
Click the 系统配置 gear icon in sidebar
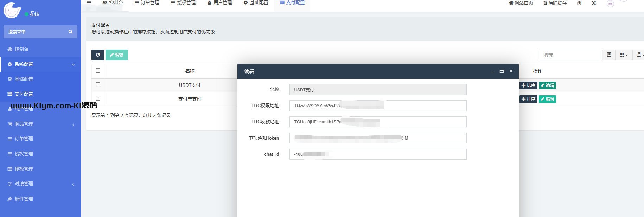click(10, 64)
